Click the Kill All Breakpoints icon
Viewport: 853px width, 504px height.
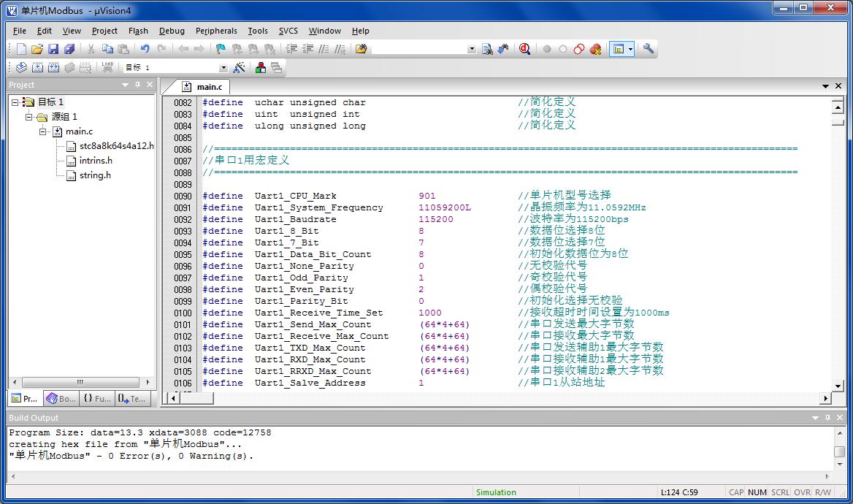pos(596,49)
